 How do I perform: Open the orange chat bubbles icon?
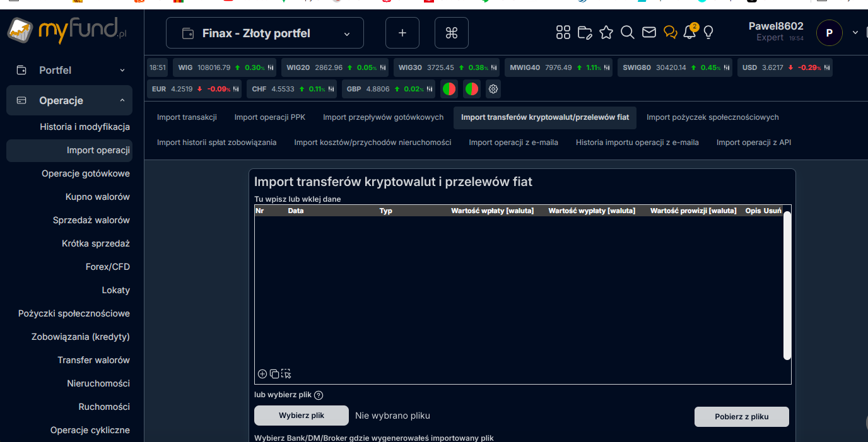point(671,33)
